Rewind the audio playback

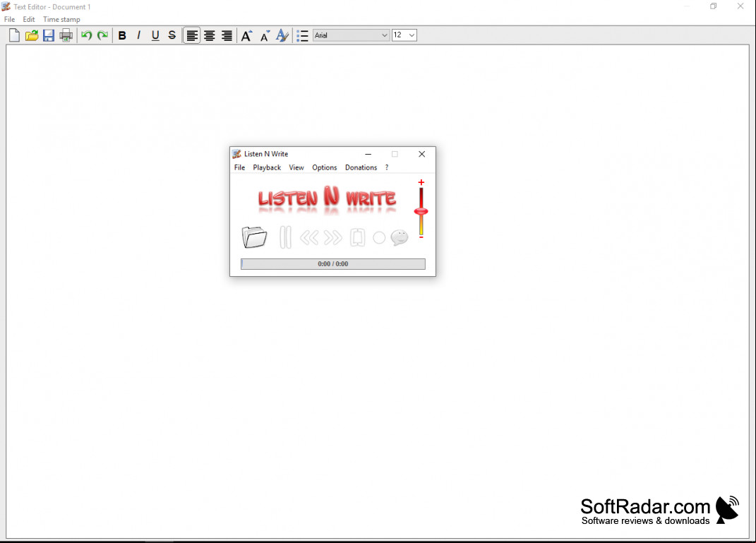click(x=309, y=237)
